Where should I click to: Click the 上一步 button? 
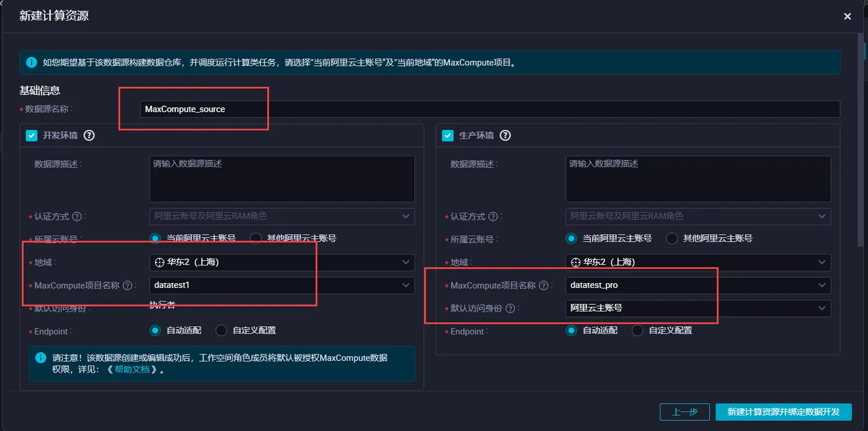coord(684,412)
